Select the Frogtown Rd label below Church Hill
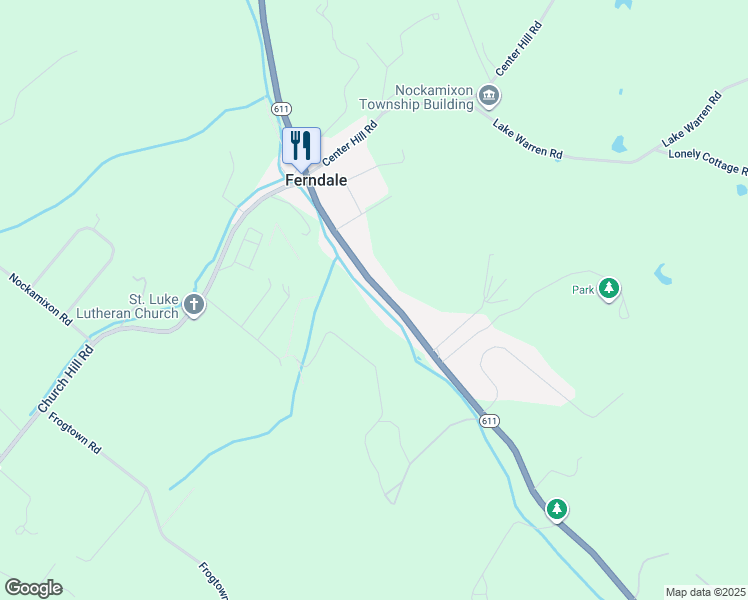The height and width of the screenshot is (600, 748). 74,433
